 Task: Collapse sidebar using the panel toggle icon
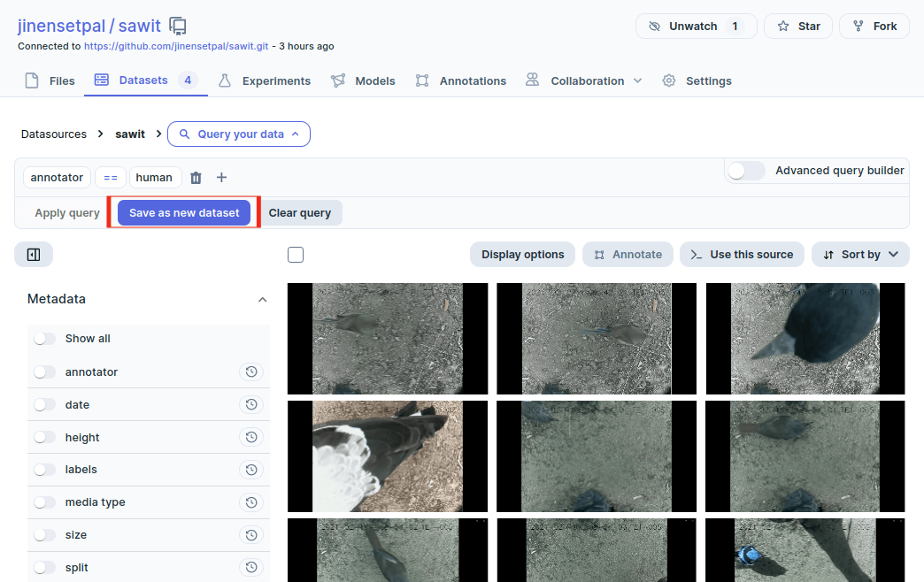click(x=34, y=255)
